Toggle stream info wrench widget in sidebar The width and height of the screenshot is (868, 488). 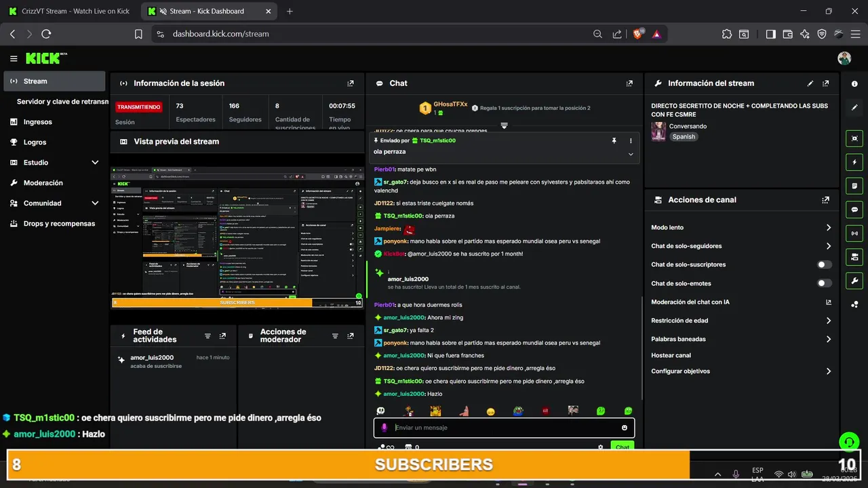click(x=854, y=281)
